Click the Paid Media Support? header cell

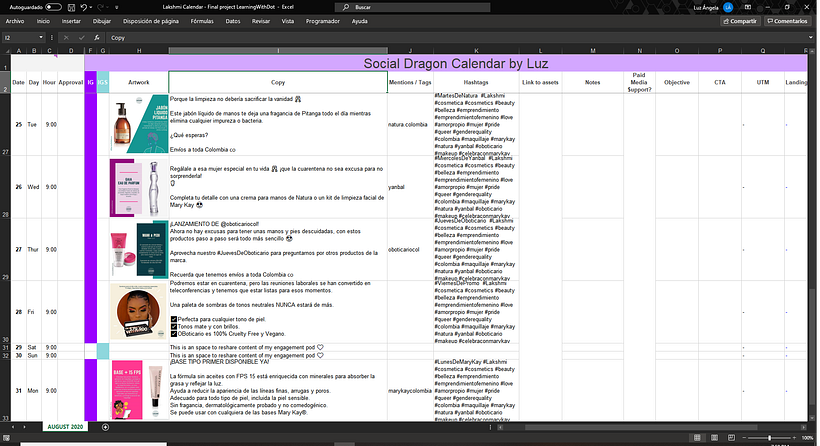(x=639, y=83)
